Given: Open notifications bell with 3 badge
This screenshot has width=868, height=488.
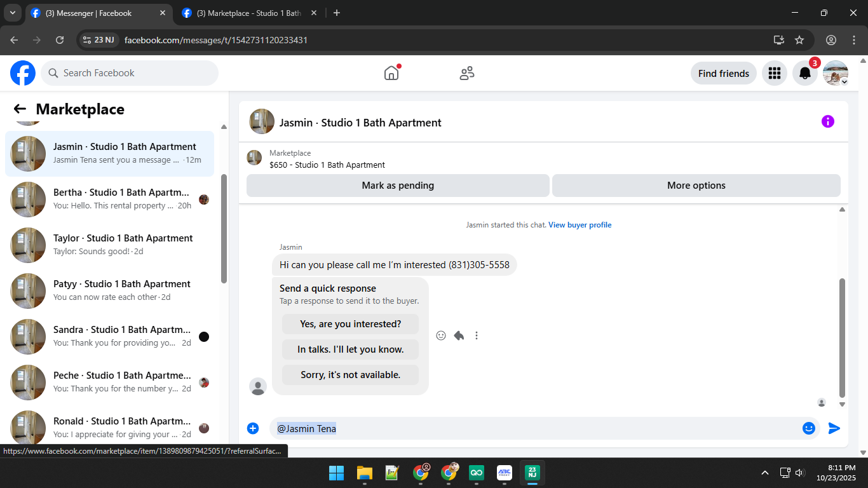Looking at the screenshot, I should [x=805, y=73].
